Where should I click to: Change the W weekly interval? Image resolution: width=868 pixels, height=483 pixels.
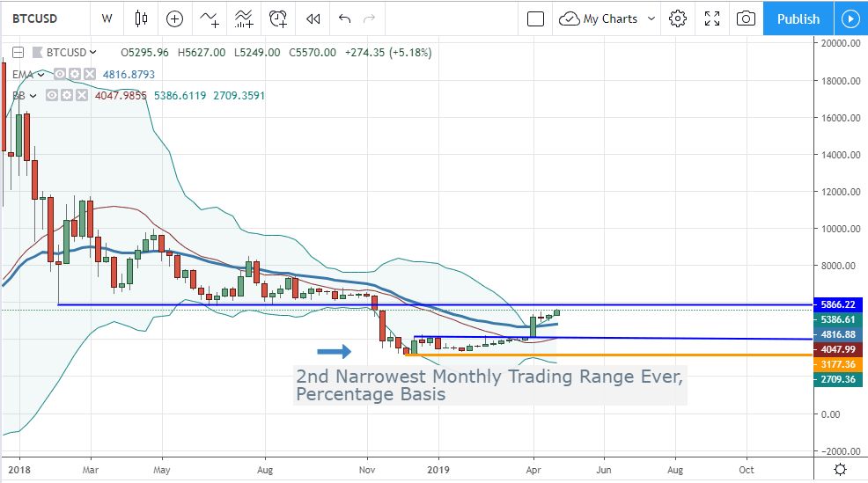(x=107, y=18)
